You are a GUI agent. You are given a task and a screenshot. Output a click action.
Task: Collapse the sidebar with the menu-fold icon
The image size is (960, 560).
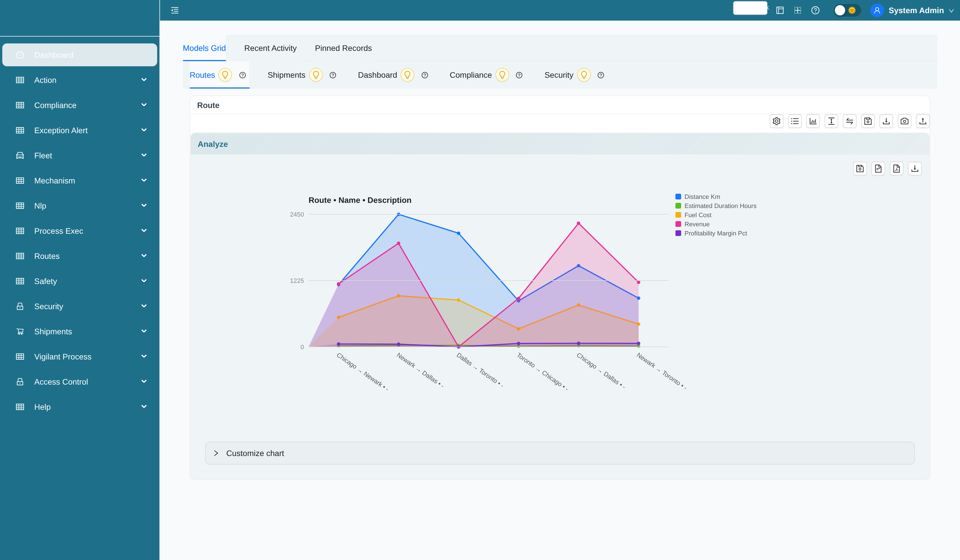[175, 10]
